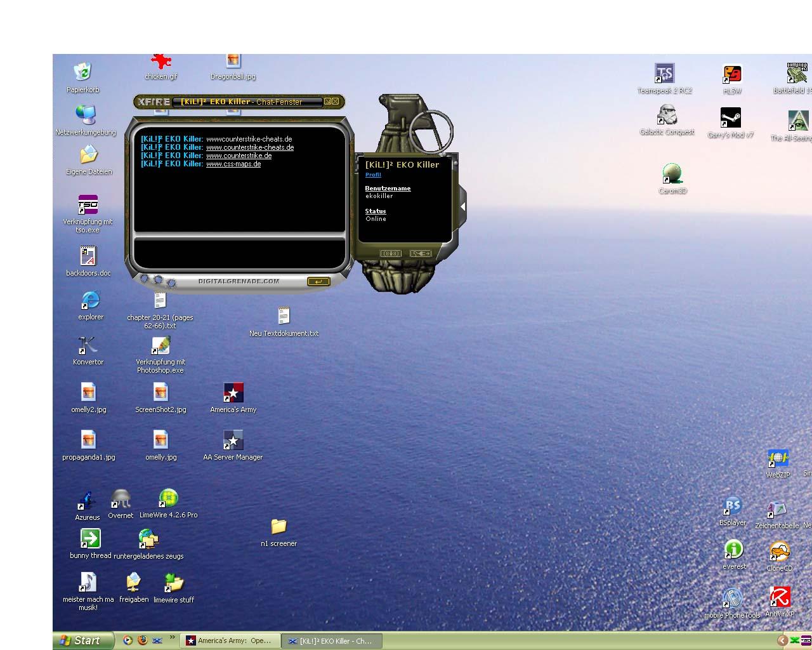Open the n1 screener folder
812x650 pixels.
pyautogui.click(x=278, y=532)
